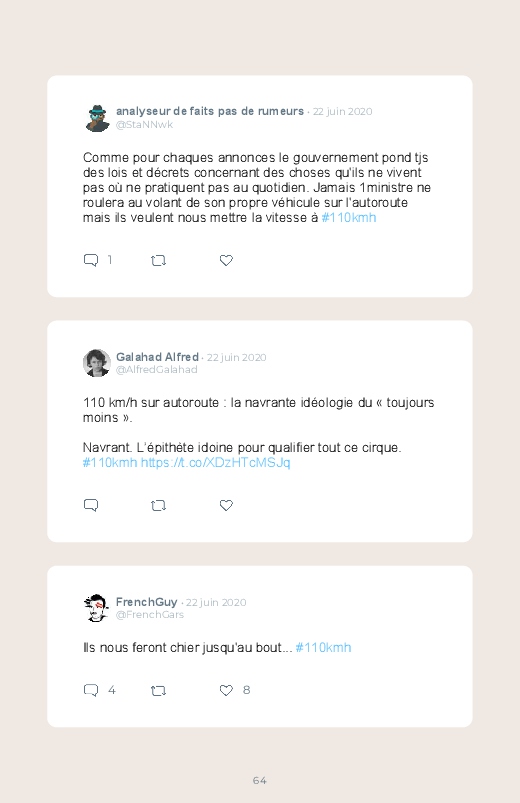Reply to Galahad Alfred's tweet
The width and height of the screenshot is (520, 803).
[x=91, y=505]
